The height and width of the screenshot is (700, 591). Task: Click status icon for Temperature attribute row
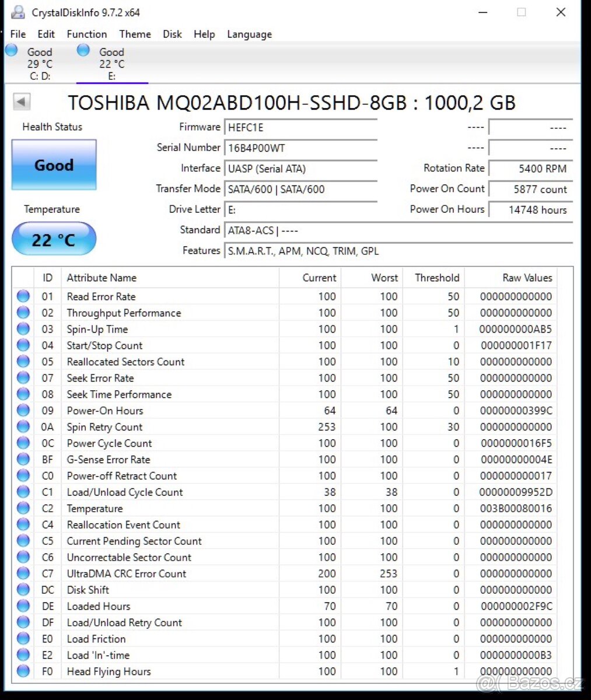[23, 508]
